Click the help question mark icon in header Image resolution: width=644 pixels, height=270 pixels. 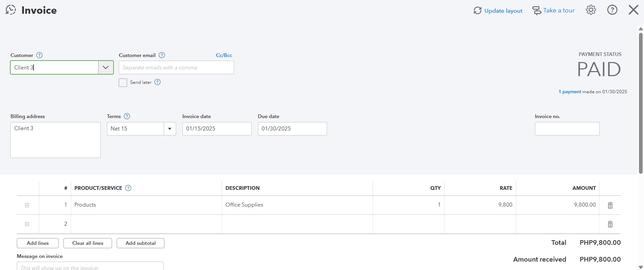pos(612,10)
